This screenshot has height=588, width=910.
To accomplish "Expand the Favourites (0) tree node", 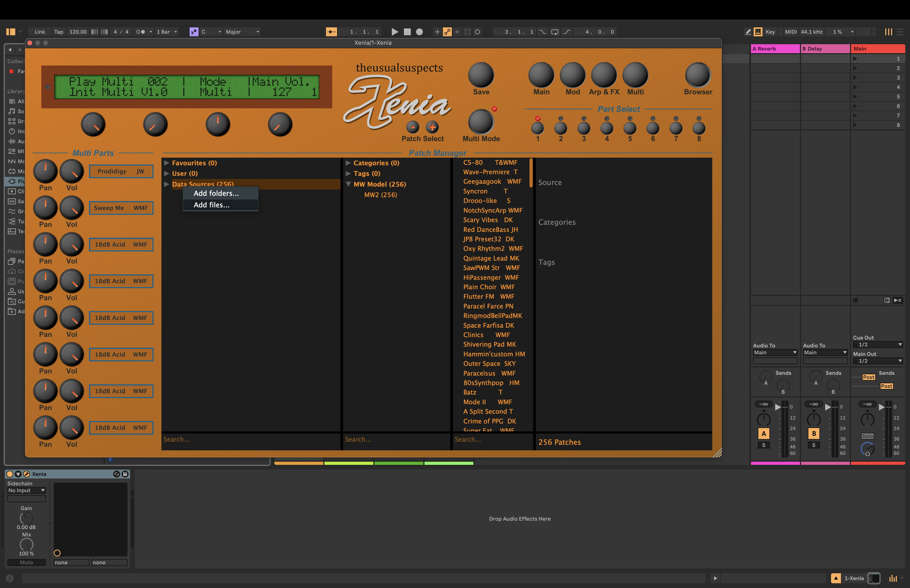I will pos(166,163).
